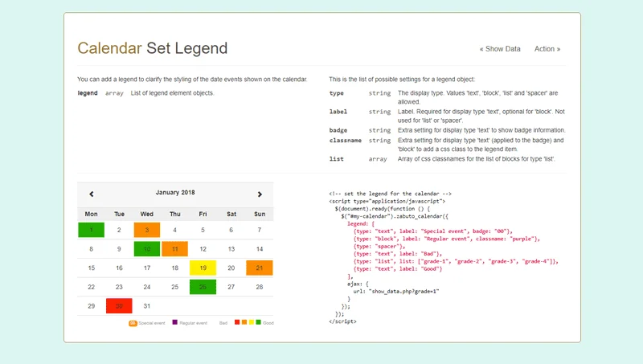Click date 2 in January calendar
This screenshot has height=364, width=643.
point(119,230)
